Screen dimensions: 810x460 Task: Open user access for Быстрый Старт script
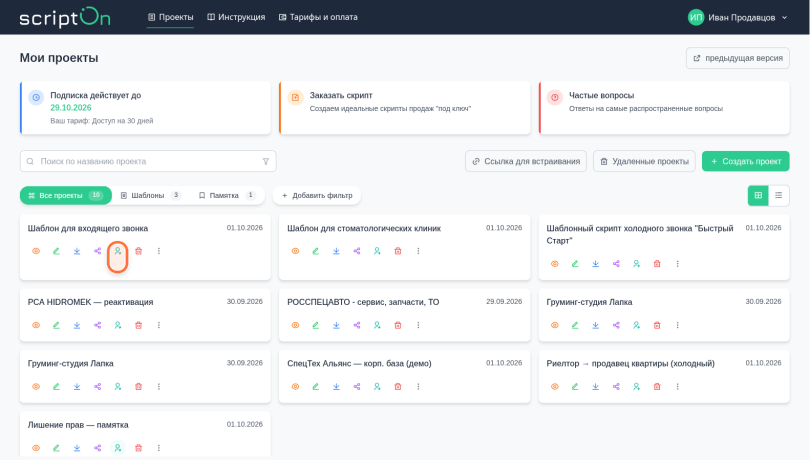pyautogui.click(x=636, y=264)
